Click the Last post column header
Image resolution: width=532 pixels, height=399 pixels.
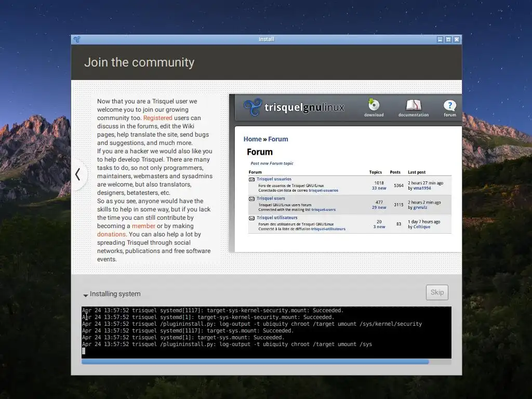tap(416, 172)
